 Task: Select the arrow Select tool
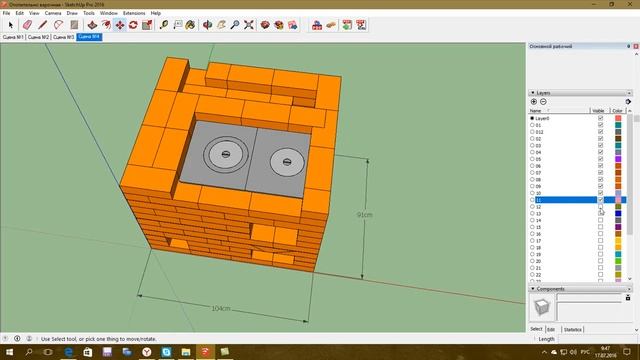pyautogui.click(x=11, y=25)
